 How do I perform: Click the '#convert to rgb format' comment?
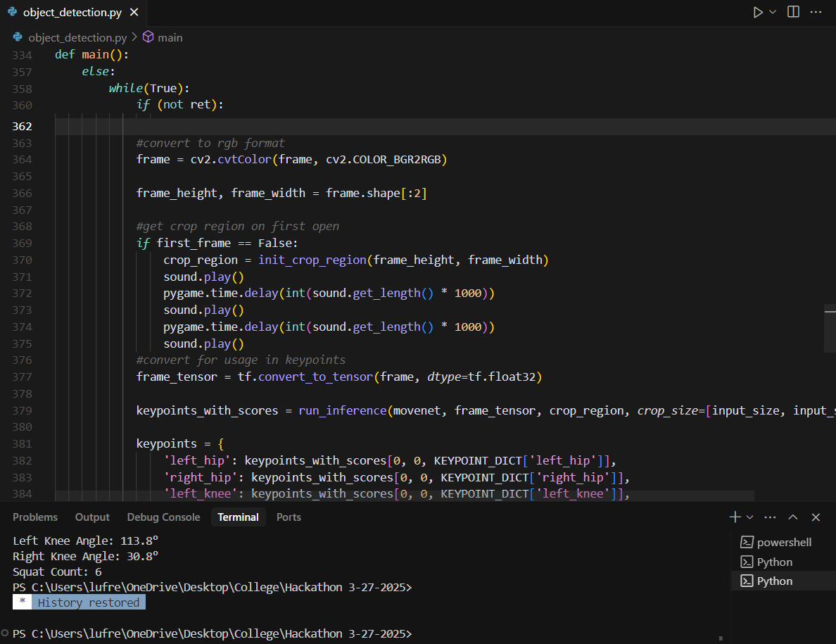click(210, 143)
